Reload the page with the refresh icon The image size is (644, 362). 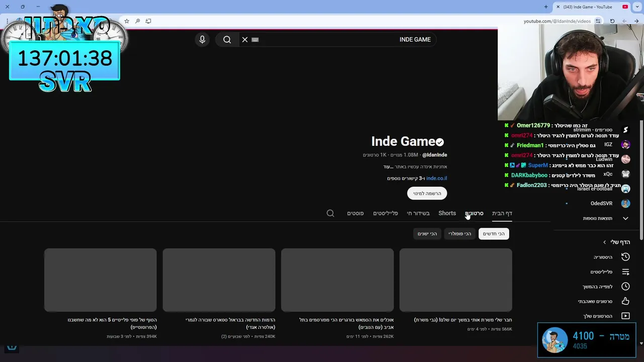click(x=612, y=21)
